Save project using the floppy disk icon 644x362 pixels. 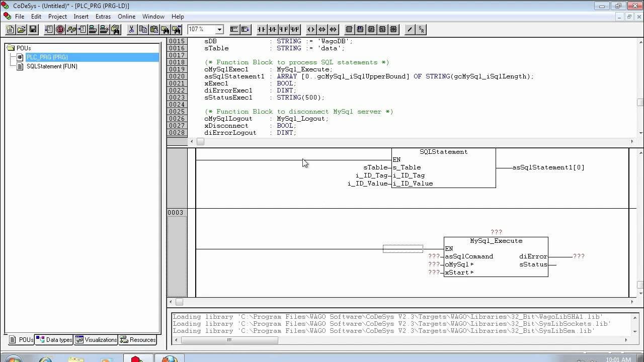[33, 30]
